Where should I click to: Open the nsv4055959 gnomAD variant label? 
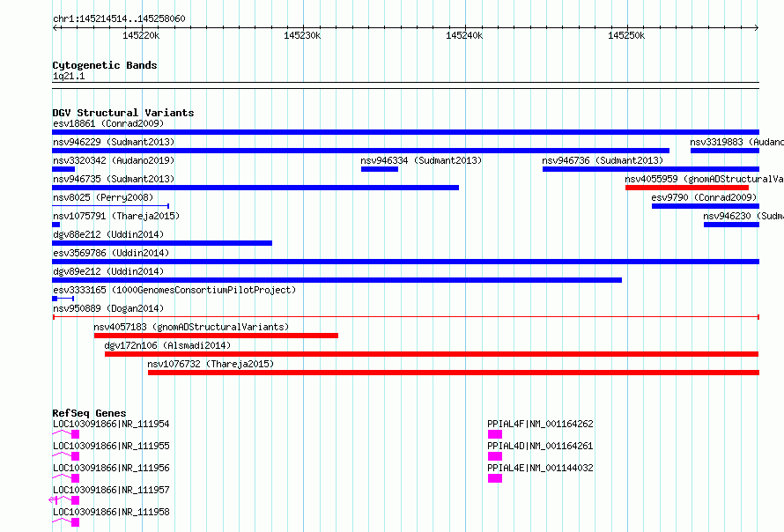click(704, 179)
